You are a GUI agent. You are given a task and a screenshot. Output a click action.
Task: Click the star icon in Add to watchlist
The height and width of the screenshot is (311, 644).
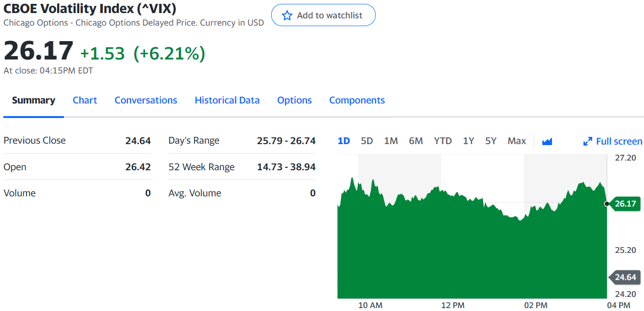click(287, 15)
